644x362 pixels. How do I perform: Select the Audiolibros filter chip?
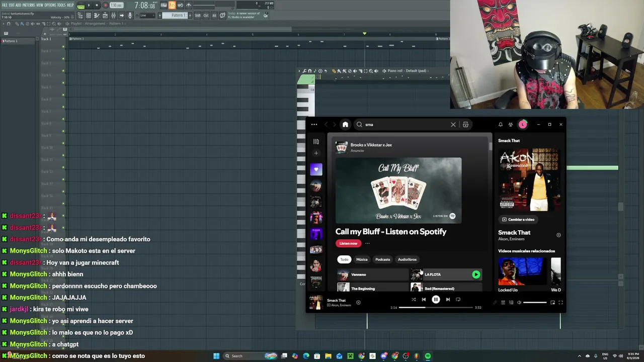[407, 259]
